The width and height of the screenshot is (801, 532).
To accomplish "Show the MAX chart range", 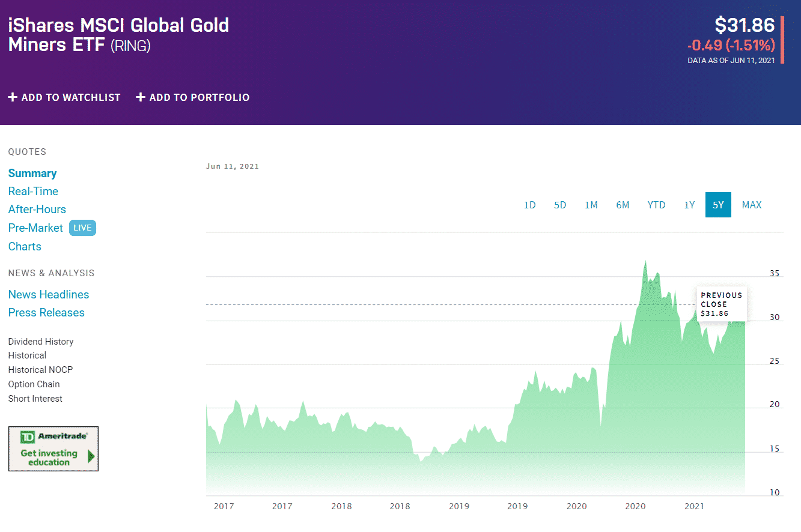I will [x=752, y=205].
